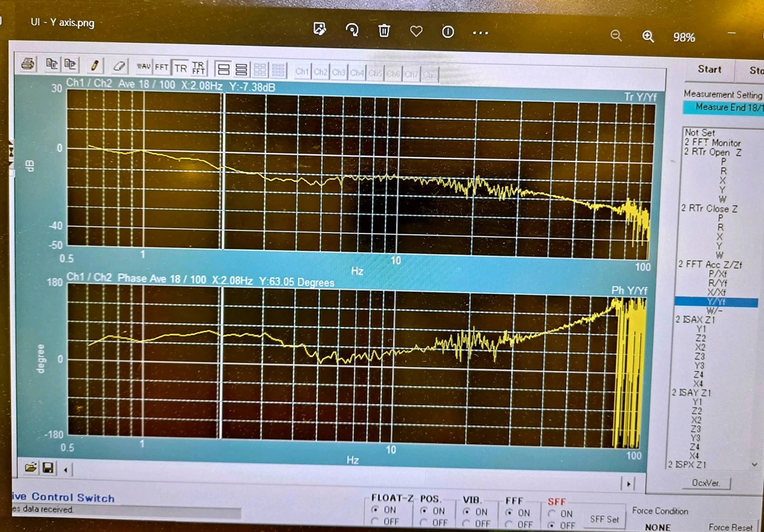The width and height of the screenshot is (764, 532).
Task: Set POS. to ON
Action: coord(424,511)
